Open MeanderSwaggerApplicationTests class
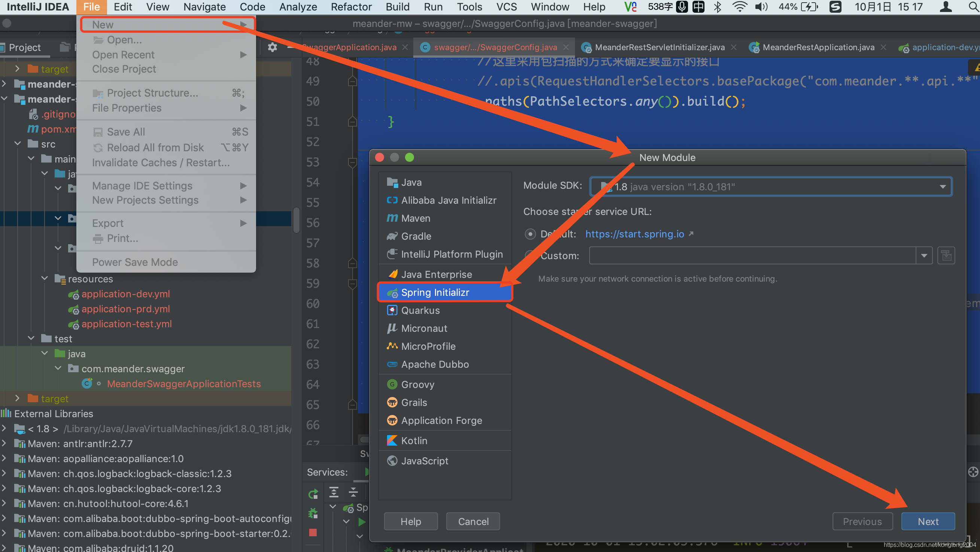Screen dimensions: 980x552 [184, 383]
